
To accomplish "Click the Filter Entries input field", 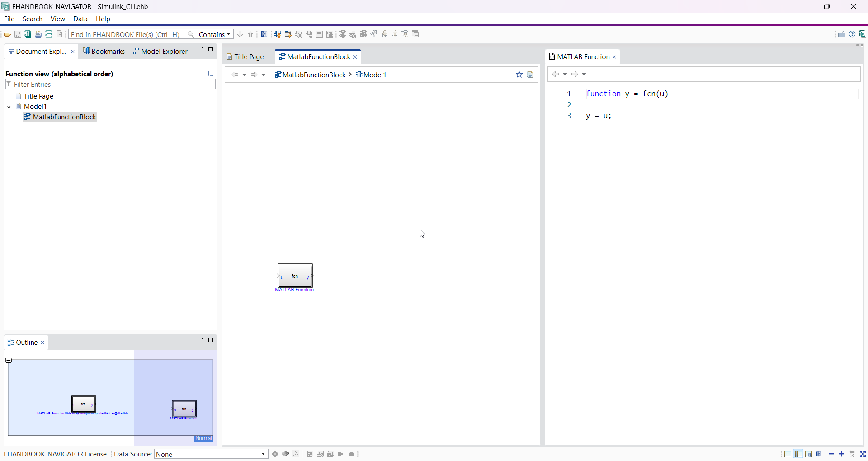I will (111, 85).
